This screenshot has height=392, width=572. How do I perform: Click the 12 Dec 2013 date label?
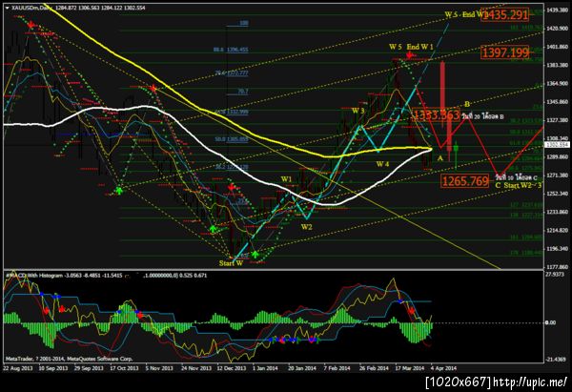(232, 368)
